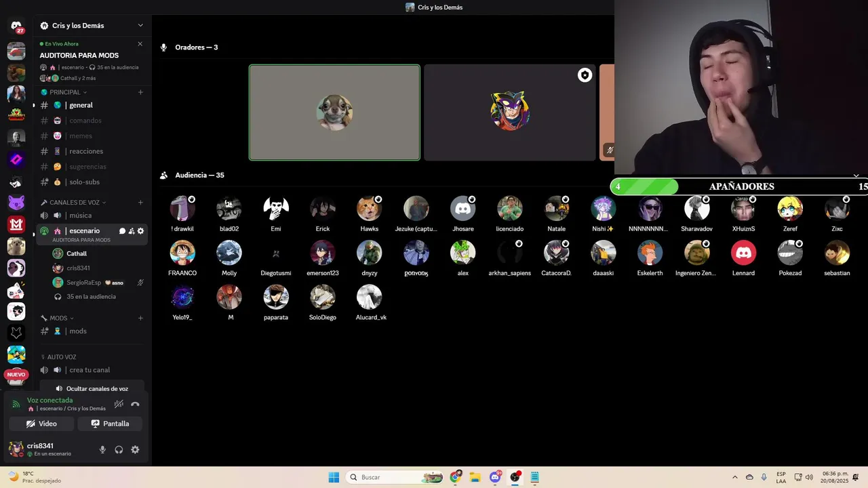The height and width of the screenshot is (488, 868).
Task: Open Discord taskbar icon
Action: 495,477
